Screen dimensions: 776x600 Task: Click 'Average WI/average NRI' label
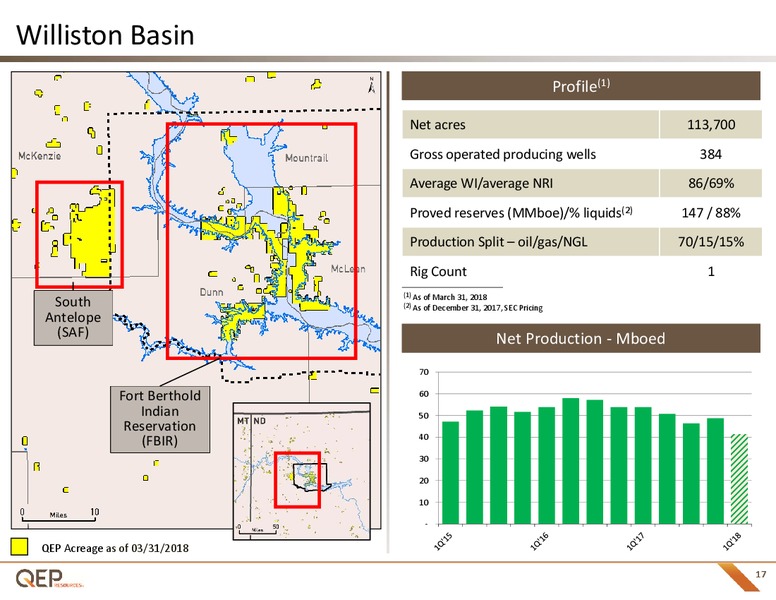481,184
